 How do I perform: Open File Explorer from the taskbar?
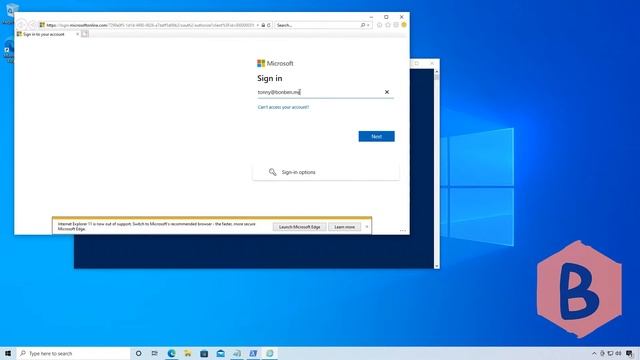188,353
